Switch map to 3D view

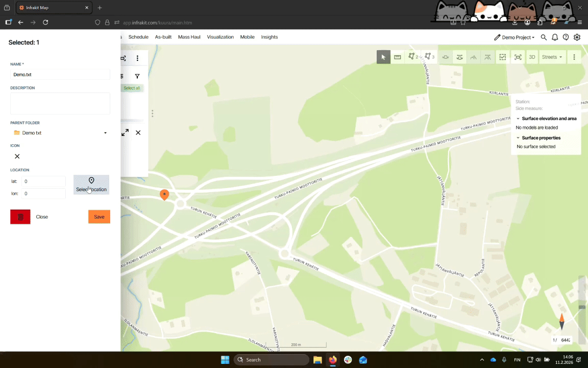pos(532,57)
